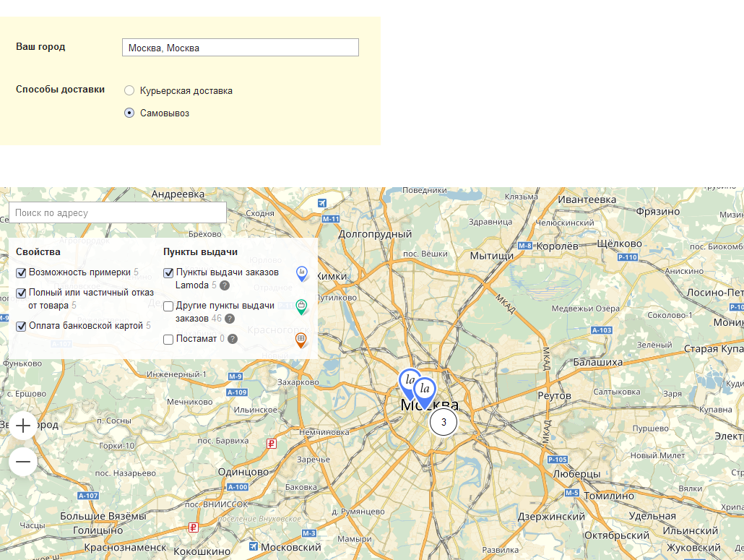Click blue Lamoda pickup point legend pin
The image size is (744, 560).
302,274
